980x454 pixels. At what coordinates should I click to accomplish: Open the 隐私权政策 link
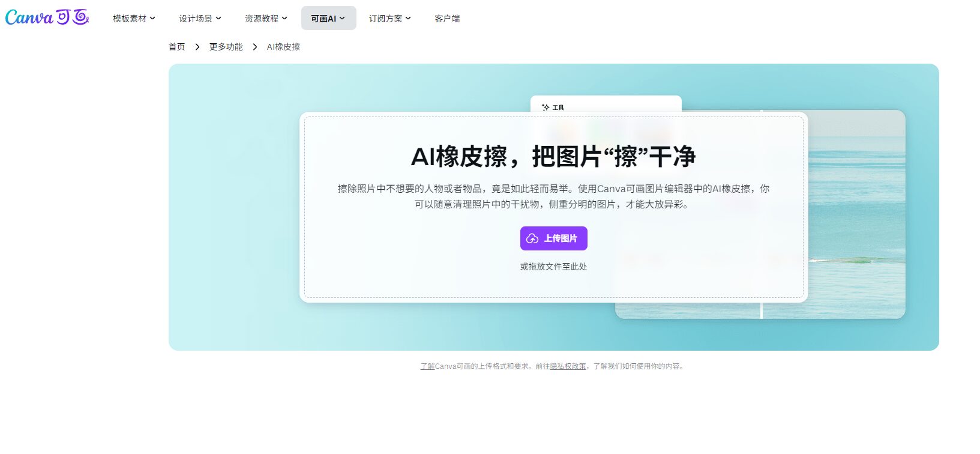point(568,366)
